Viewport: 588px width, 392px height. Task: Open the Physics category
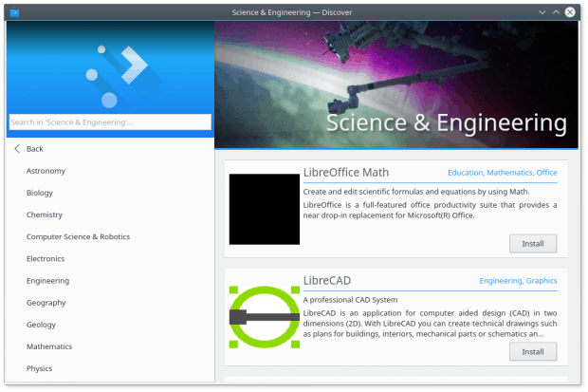(x=39, y=368)
